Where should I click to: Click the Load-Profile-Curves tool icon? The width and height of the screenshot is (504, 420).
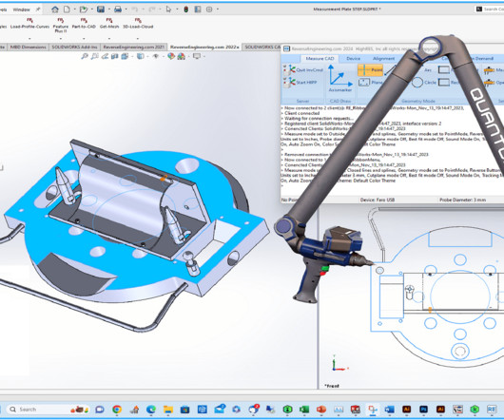pyautogui.click(x=29, y=20)
